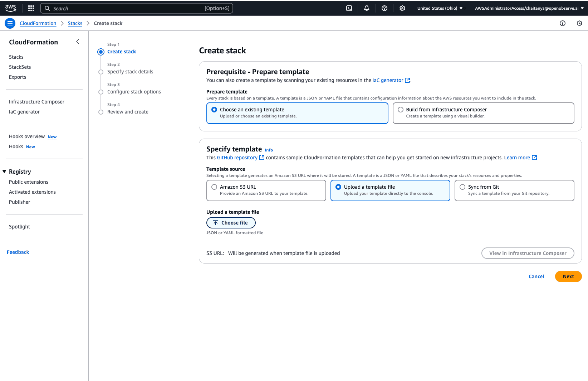This screenshot has width=588, height=381.
Task: Open the GitHub repository link
Action: [237, 158]
